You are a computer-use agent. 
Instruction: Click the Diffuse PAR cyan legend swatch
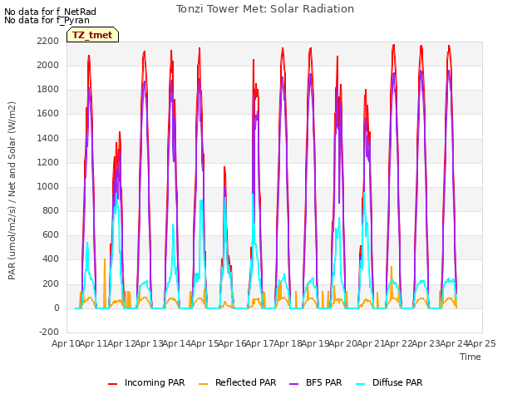pos(361,384)
